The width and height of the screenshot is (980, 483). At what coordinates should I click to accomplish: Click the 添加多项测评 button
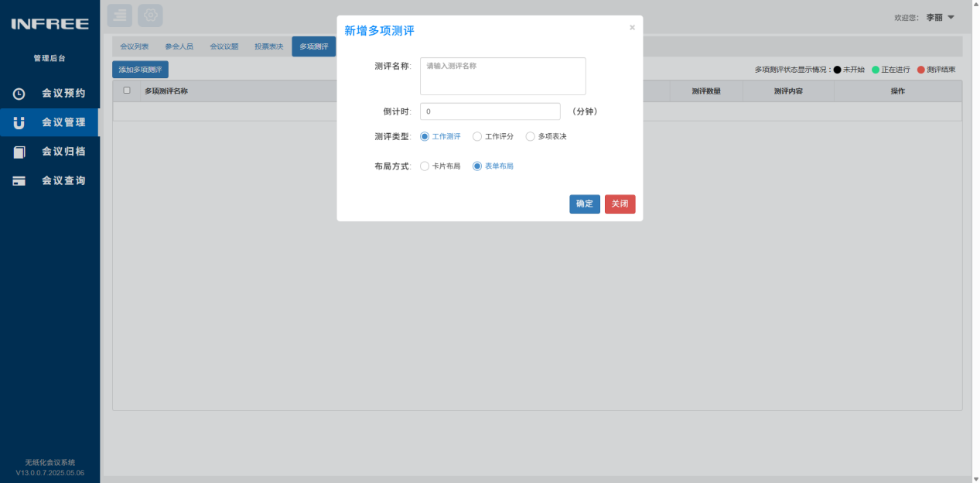[140, 70]
